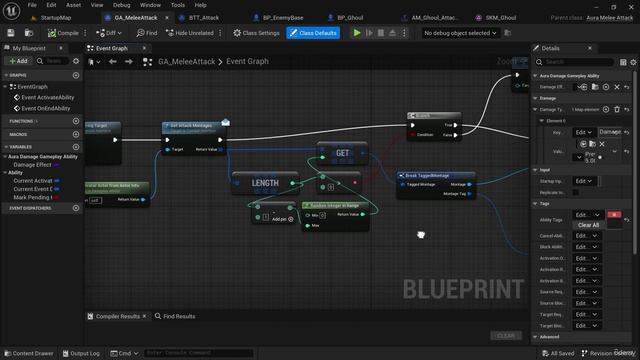Click the stop simulation icon
The width and height of the screenshot is (640, 360).
tap(381, 33)
